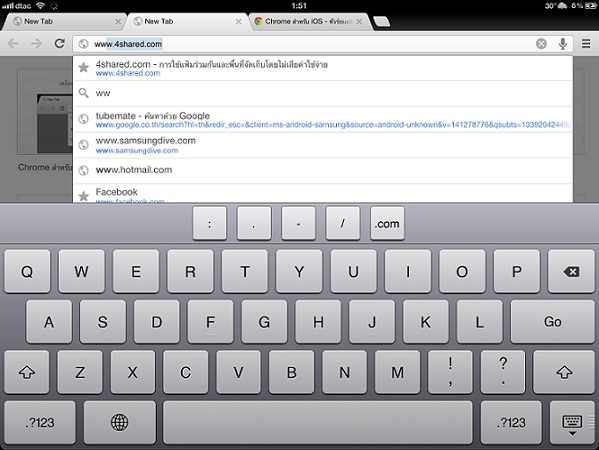The height and width of the screenshot is (450, 599).
Task: Tap the T key
Action: (245, 272)
